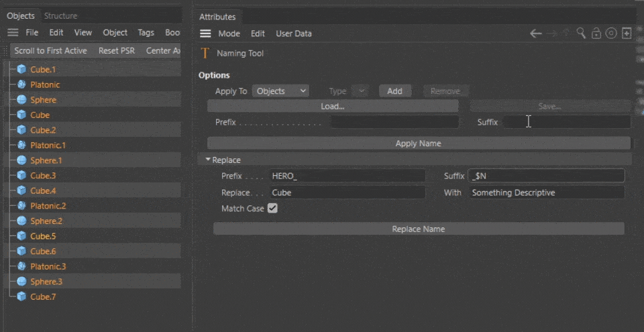Image resolution: width=644 pixels, height=332 pixels.
Task: Select the Sphere.3 object name
Action: 46,282
